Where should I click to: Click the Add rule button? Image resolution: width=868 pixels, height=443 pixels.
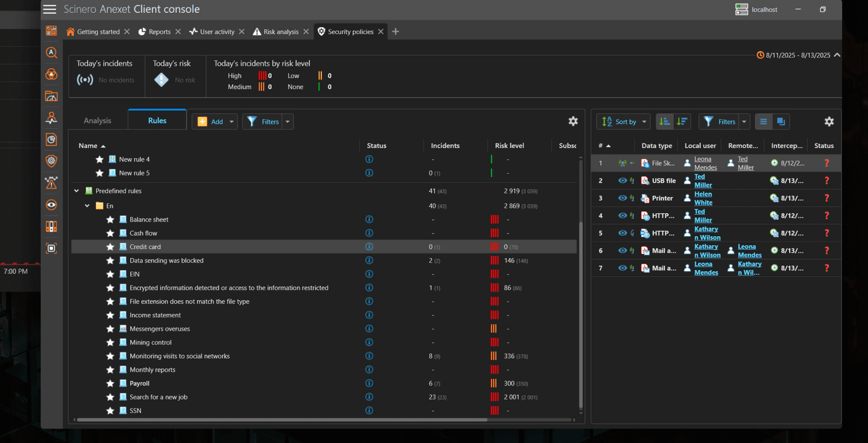[x=211, y=122]
